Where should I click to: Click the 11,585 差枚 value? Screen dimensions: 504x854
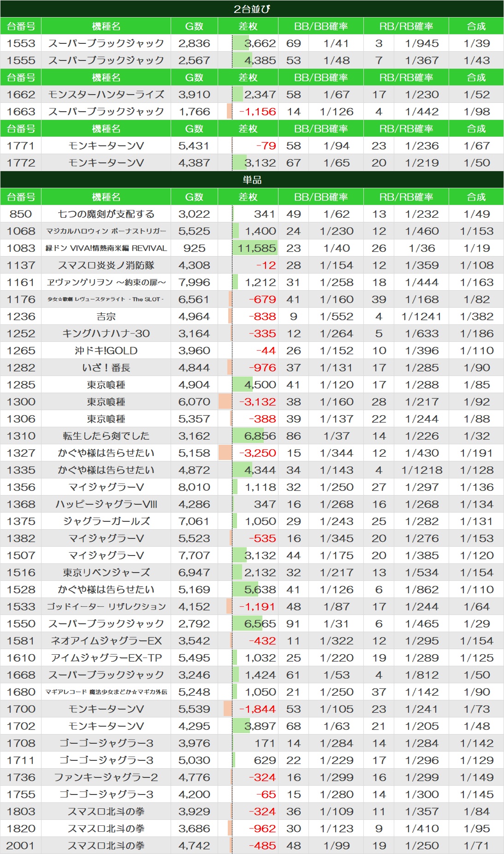click(x=257, y=248)
